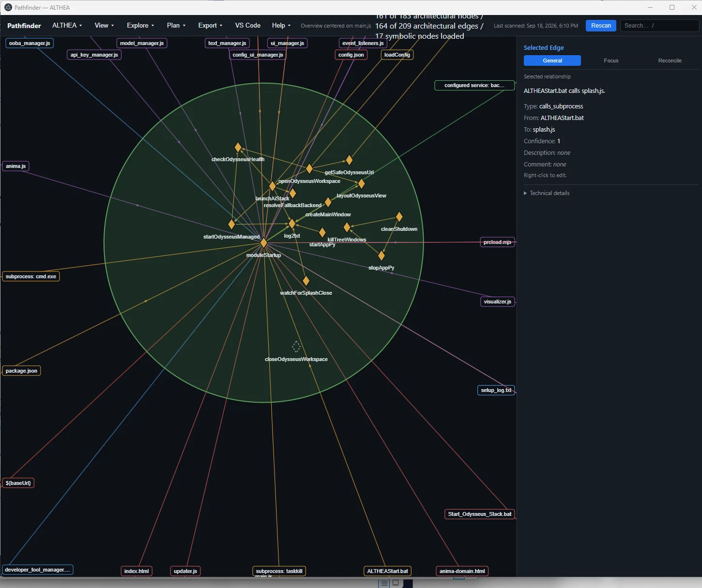Click the 'Overview centered on: main.js' text
Screen dimensions: 702x588
point(336,26)
